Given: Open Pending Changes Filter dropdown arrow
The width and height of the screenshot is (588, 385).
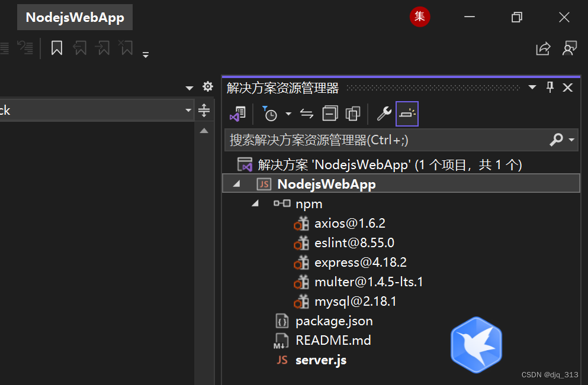Looking at the screenshot, I should click(288, 114).
